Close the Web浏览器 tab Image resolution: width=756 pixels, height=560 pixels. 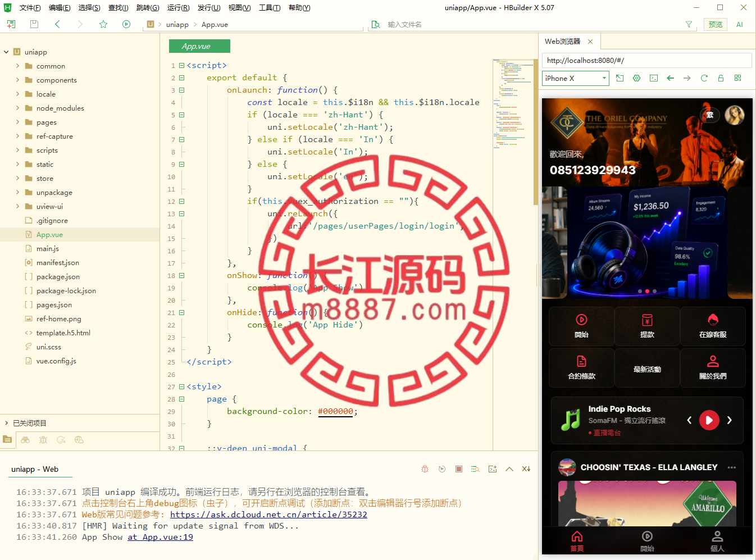(590, 42)
